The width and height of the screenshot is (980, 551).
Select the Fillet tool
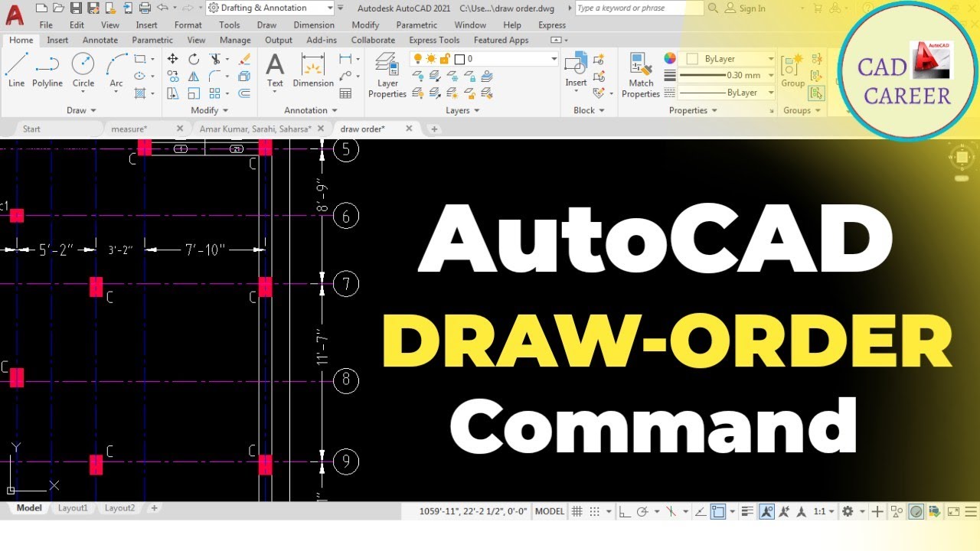[x=215, y=76]
